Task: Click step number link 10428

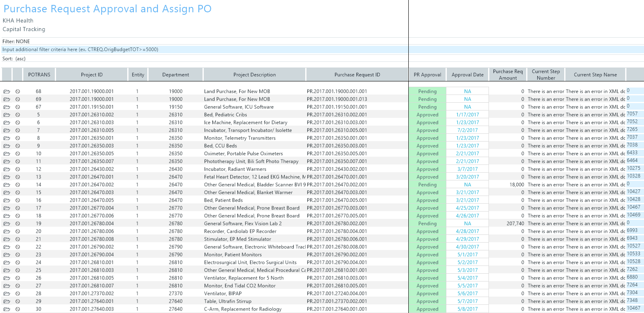Action: [x=633, y=199]
